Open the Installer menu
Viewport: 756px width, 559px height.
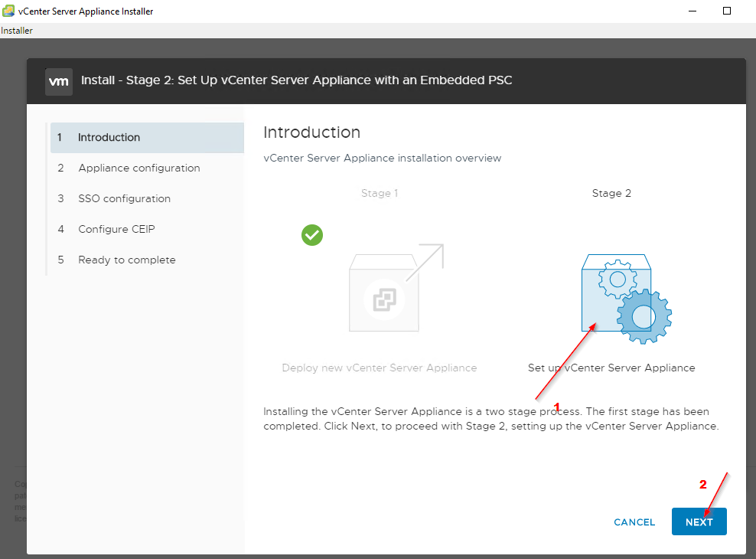pyautogui.click(x=16, y=31)
